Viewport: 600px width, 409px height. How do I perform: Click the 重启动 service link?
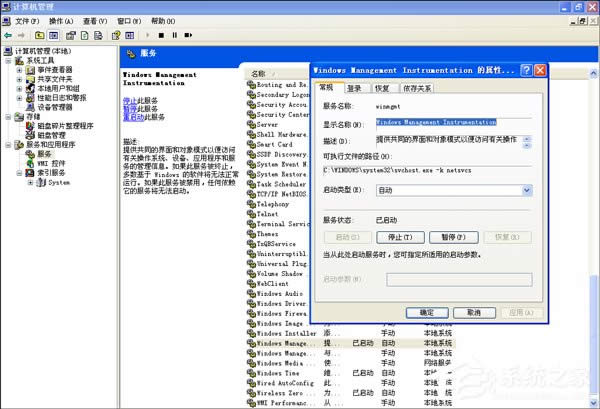tap(131, 117)
